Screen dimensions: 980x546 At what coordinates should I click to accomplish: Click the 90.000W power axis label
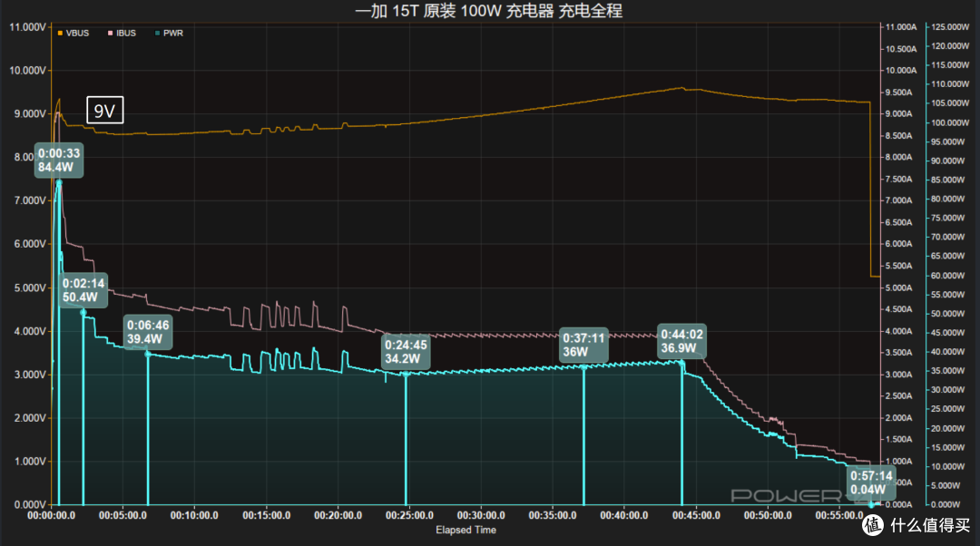tap(948, 161)
